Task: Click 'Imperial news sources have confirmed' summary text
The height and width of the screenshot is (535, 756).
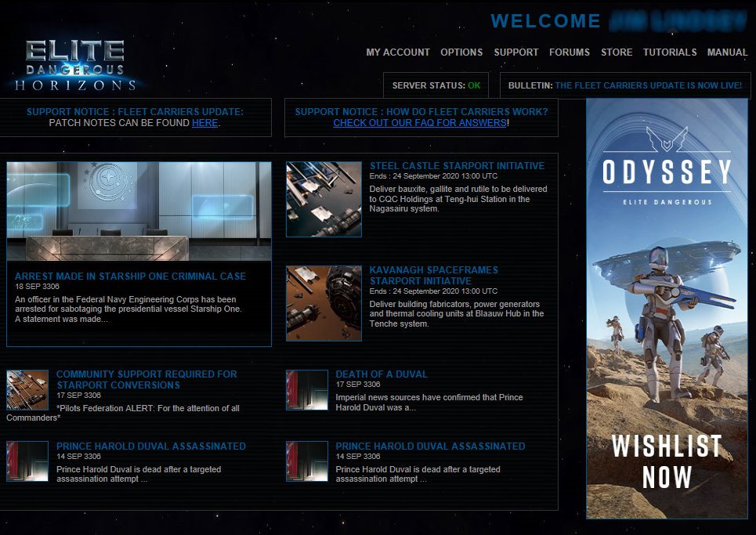Action: point(429,403)
